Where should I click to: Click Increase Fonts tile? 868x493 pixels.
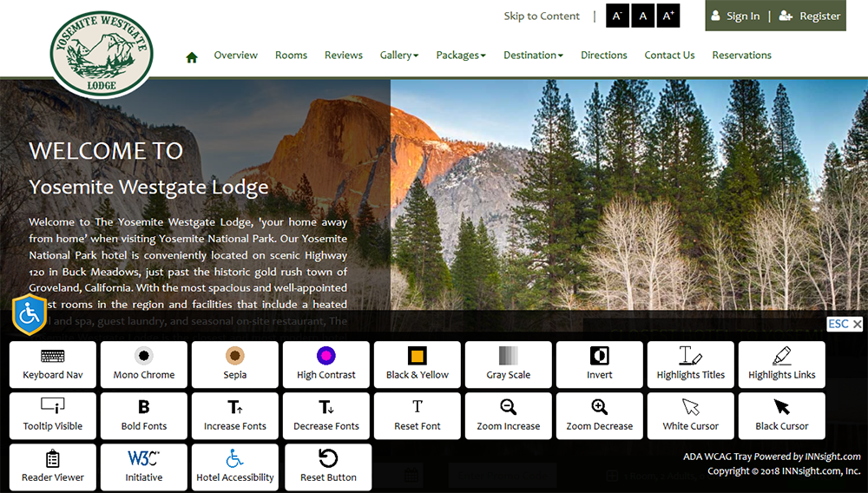234,416
